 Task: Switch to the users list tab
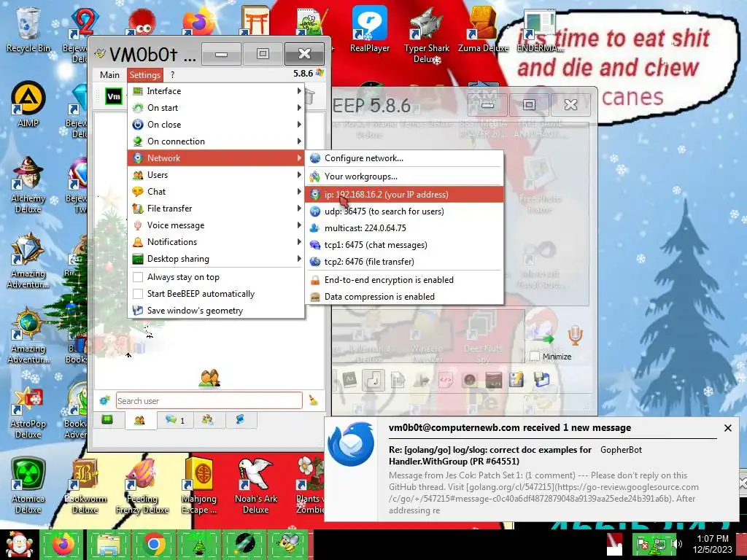click(139, 420)
